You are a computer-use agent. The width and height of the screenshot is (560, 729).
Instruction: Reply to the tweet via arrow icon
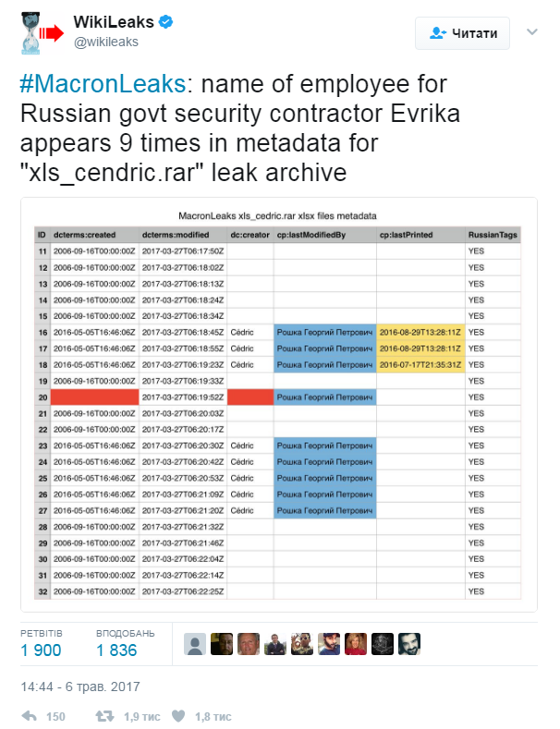click(x=30, y=716)
